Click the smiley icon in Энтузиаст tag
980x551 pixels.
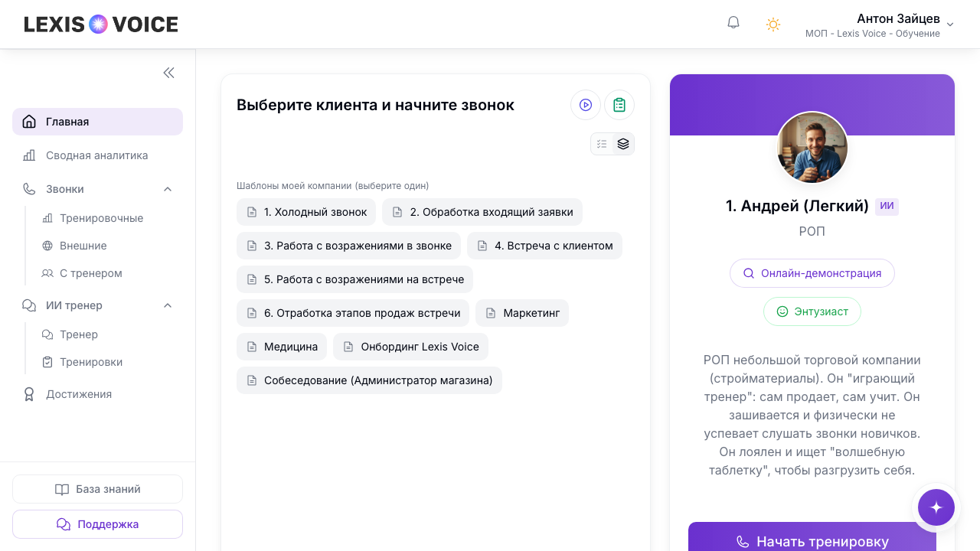point(782,311)
